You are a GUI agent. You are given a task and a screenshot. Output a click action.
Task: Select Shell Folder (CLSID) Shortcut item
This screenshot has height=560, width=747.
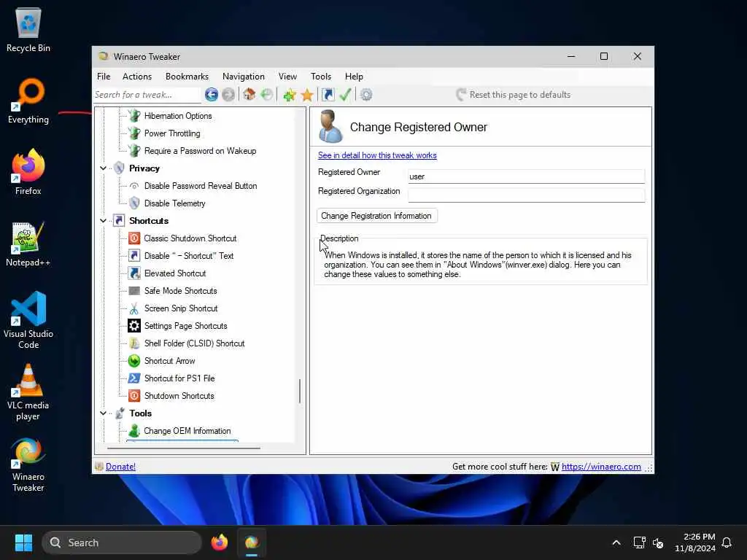pos(194,343)
